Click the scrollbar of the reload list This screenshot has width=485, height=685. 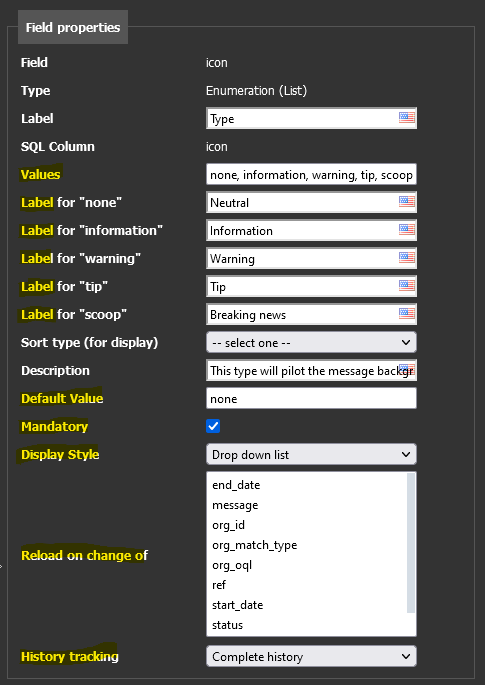(x=411, y=543)
